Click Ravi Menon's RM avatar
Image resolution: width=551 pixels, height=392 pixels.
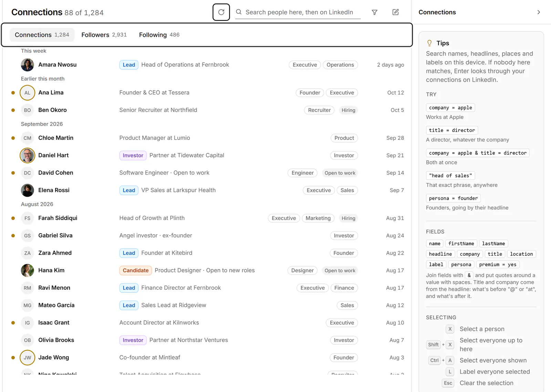[28, 288]
